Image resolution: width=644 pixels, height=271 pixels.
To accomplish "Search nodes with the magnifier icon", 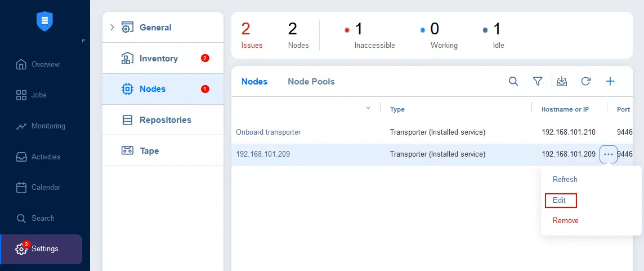I will (513, 82).
